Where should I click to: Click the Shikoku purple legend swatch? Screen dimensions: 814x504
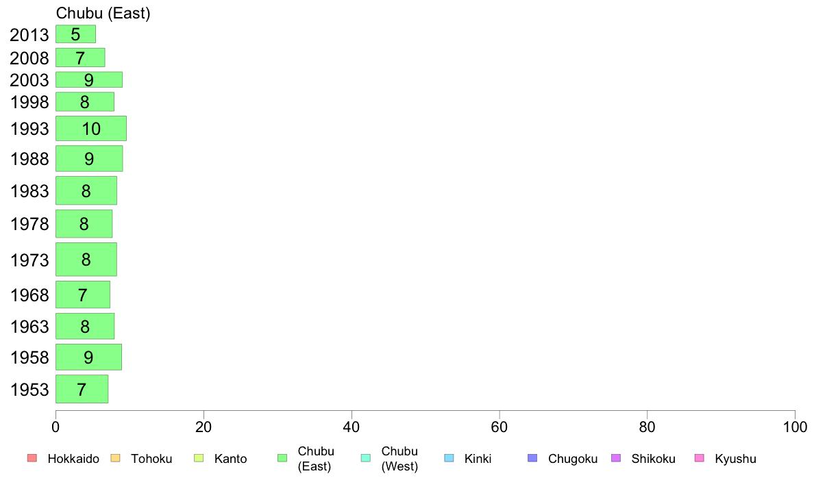[x=616, y=458]
